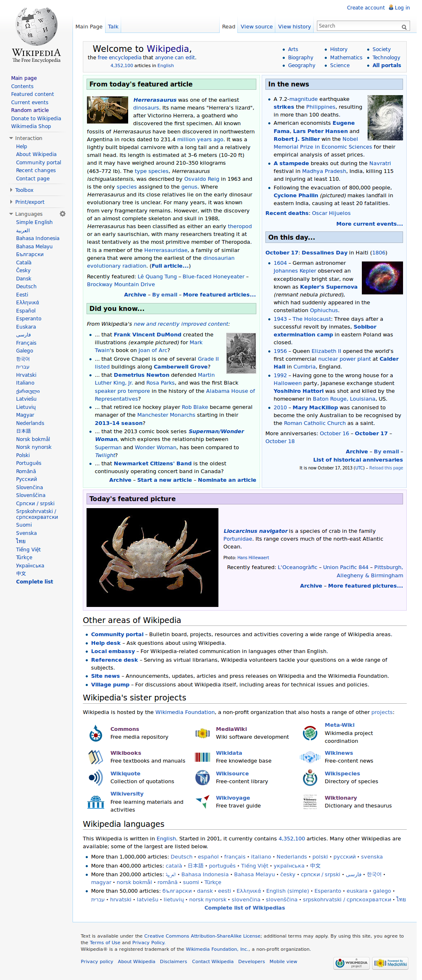Image resolution: width=422 pixels, height=980 pixels.
Task: Click the Wikispecies logo icon
Action: click(310, 777)
